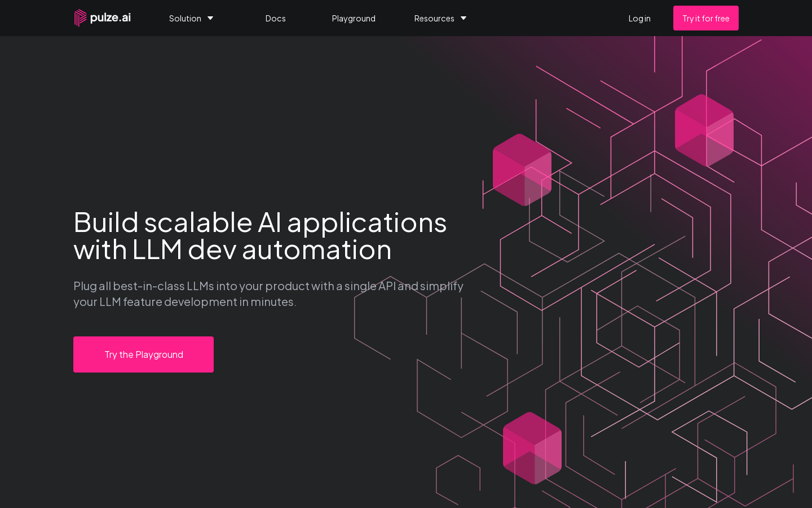Click the chevron next to Solution
The image size is (812, 508).
click(210, 18)
